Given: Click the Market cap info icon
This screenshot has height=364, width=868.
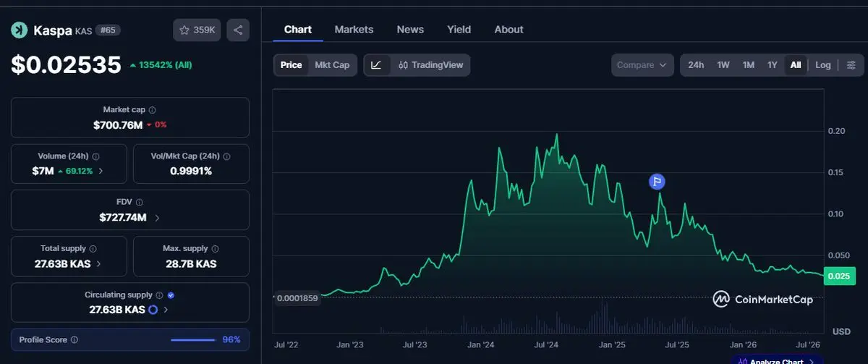Looking at the screenshot, I should [x=152, y=110].
